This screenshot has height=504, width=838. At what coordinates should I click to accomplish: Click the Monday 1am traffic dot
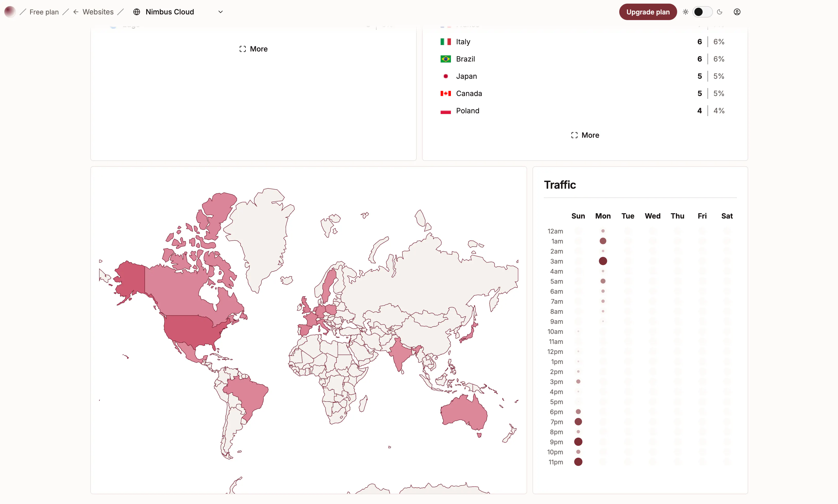[603, 241]
